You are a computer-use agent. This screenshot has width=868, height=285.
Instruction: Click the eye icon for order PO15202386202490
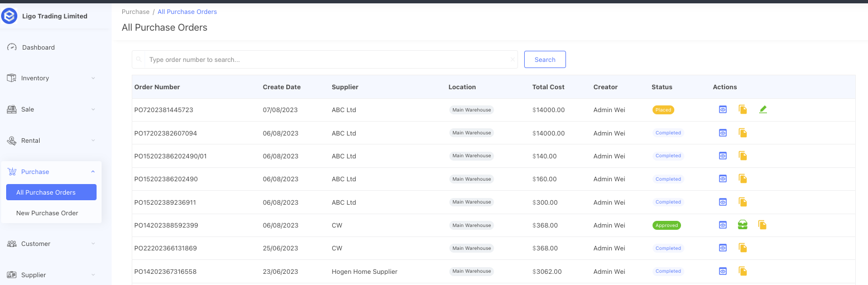coord(722,179)
